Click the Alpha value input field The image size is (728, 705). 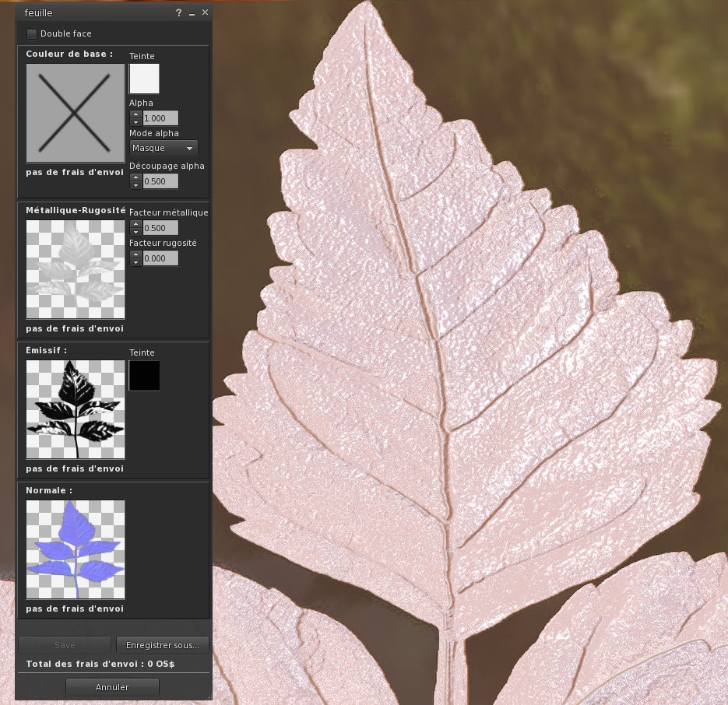(160, 118)
